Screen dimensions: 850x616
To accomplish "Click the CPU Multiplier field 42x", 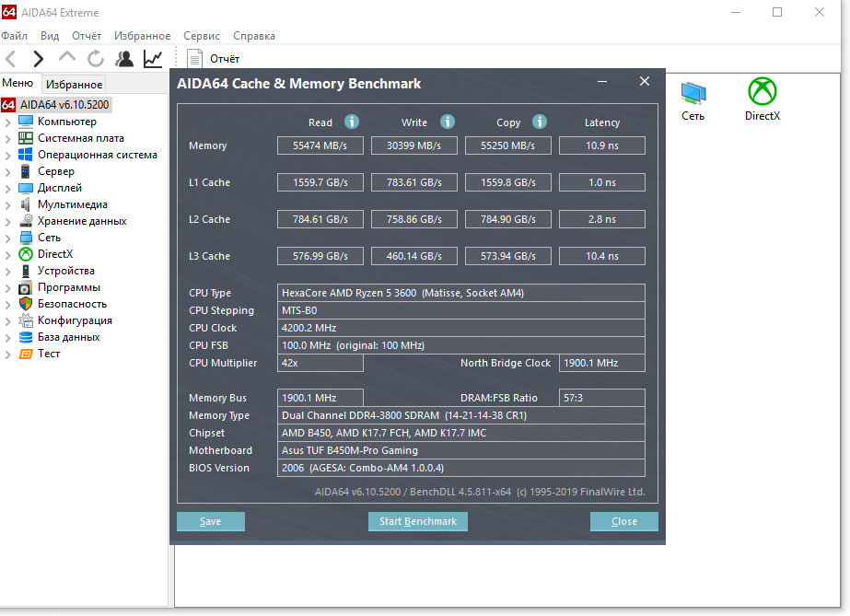I will pyautogui.click(x=320, y=363).
